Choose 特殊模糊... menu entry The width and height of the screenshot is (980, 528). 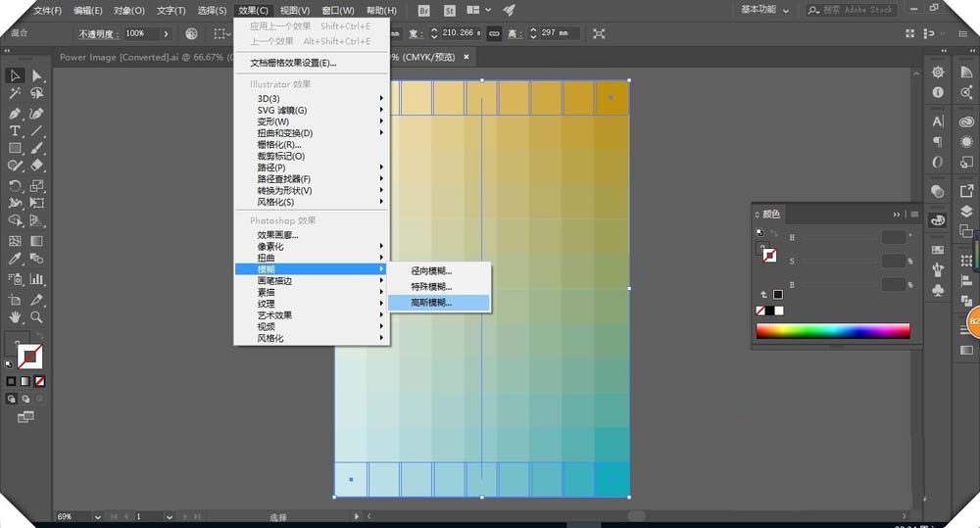pyautogui.click(x=439, y=287)
